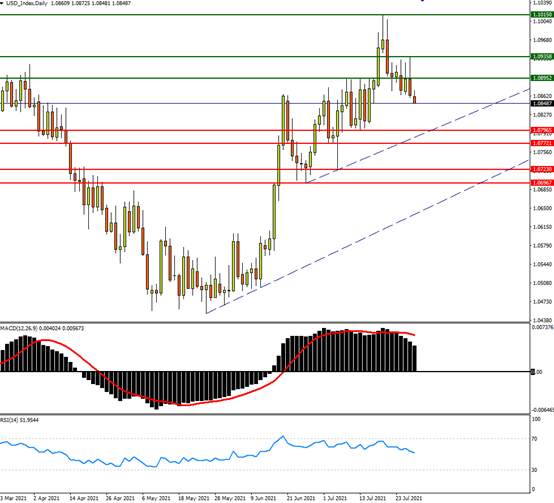Select the red 1.07965 price tag

point(542,130)
